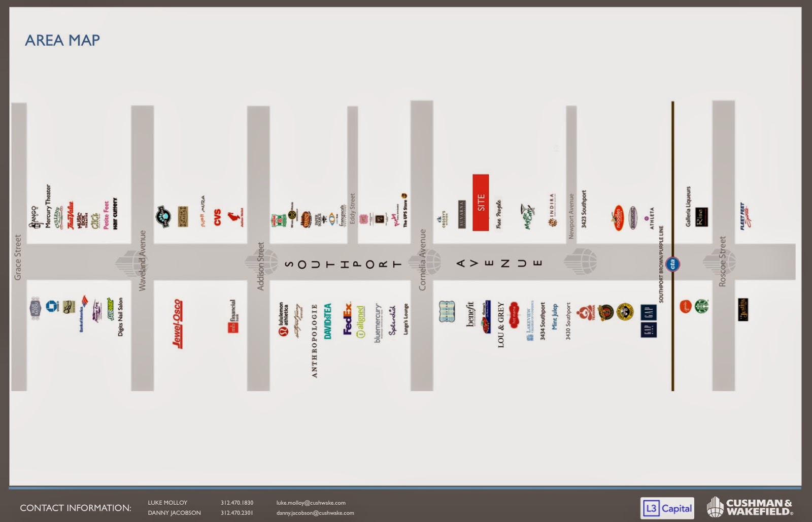Select the Bank of America logo
Image resolution: width=812 pixels, height=522 pixels.
(x=83, y=314)
